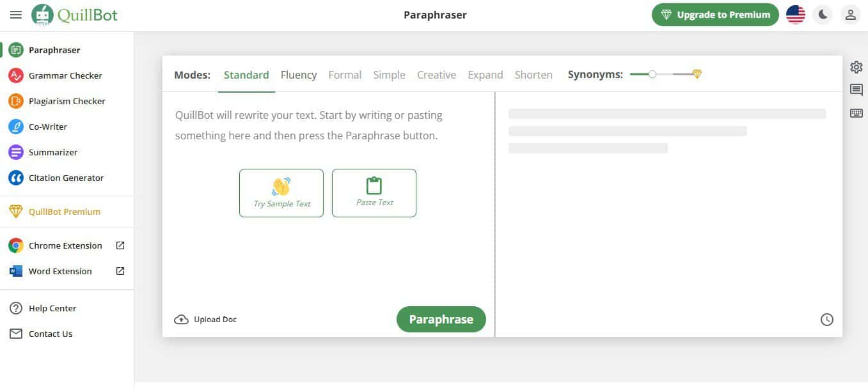Open the history clock icon
This screenshot has height=388, width=868.
click(x=826, y=320)
